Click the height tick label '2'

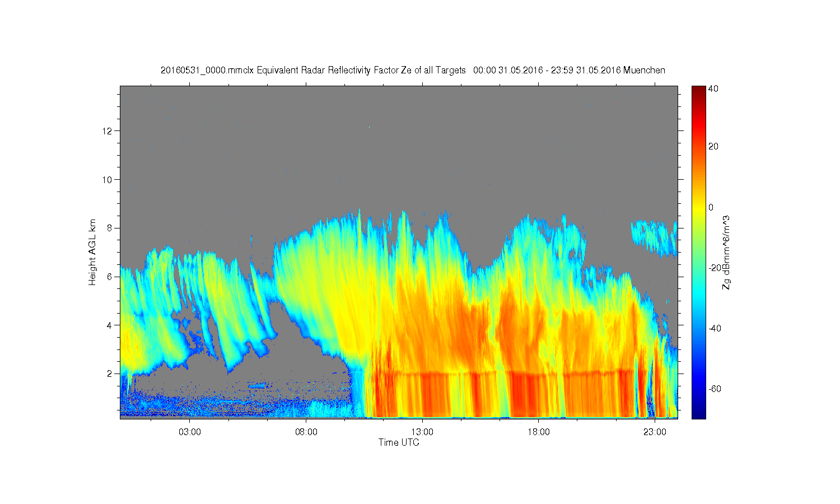[109, 374]
